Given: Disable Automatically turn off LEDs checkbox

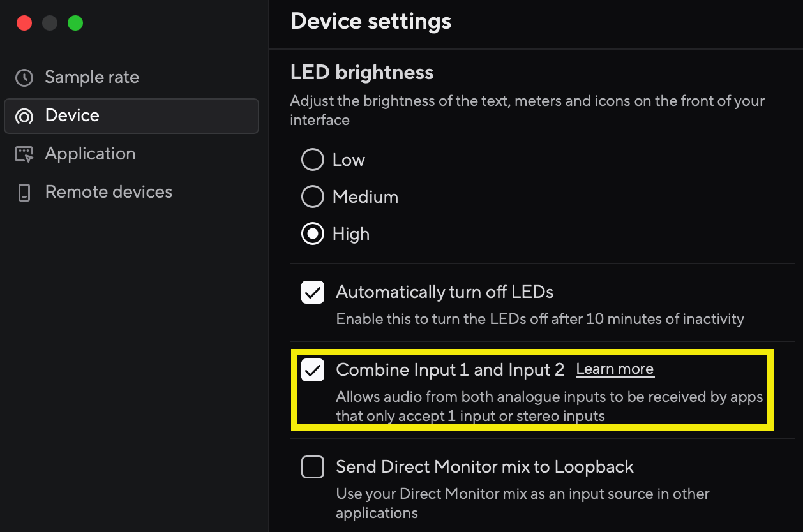Looking at the screenshot, I should 313,293.
